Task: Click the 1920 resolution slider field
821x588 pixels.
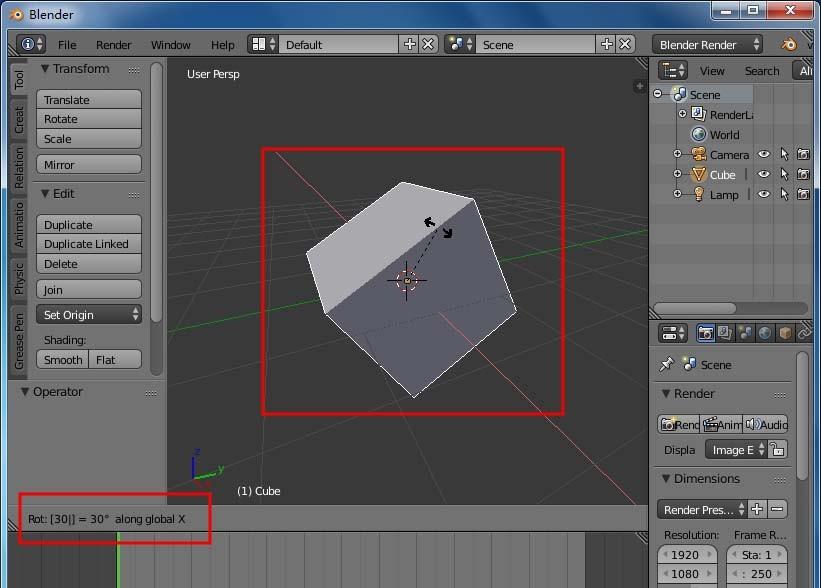Action: (x=687, y=554)
